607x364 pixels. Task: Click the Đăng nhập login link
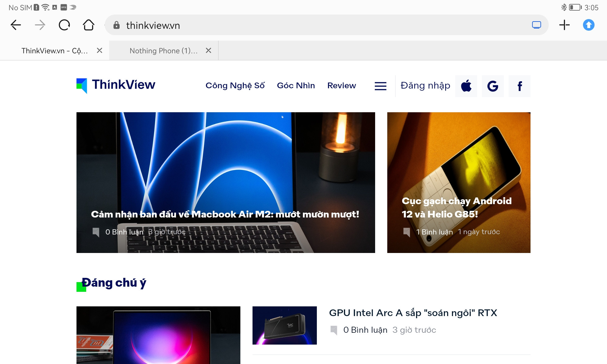(x=426, y=86)
